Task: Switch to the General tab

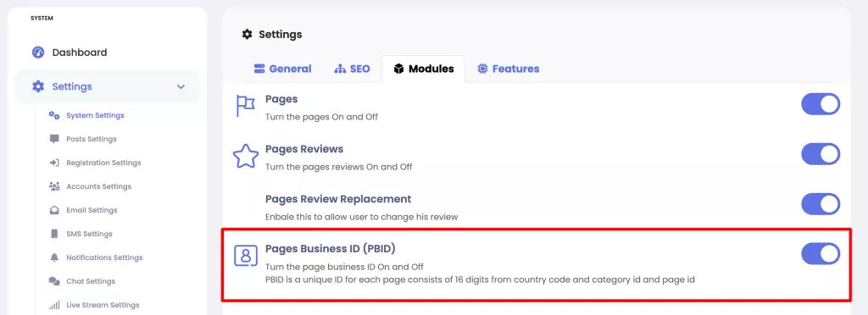Action: [x=282, y=69]
